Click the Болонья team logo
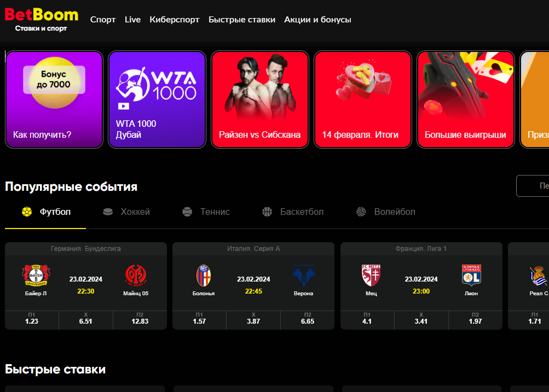549x392 pixels. 204,275
